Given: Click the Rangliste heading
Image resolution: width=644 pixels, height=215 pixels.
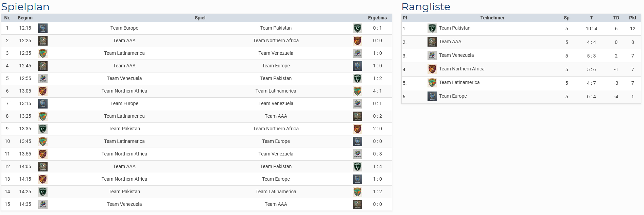Looking at the screenshot, I should [426, 7].
